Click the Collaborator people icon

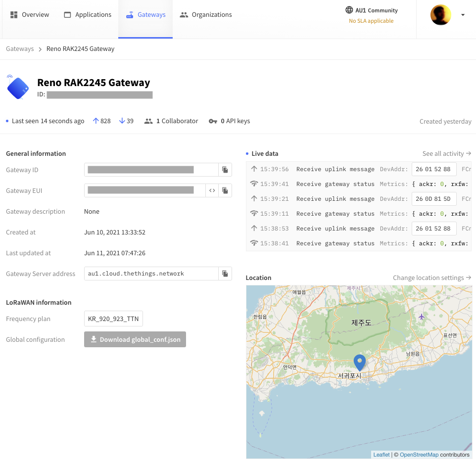point(148,121)
